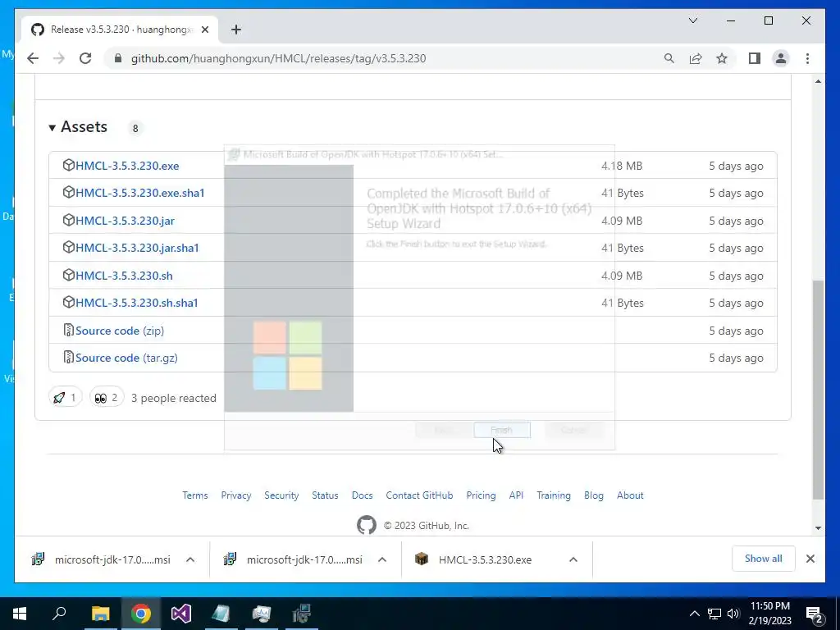Screen dimensions: 840x630
Task: Open the About footer link
Action: [630, 495]
